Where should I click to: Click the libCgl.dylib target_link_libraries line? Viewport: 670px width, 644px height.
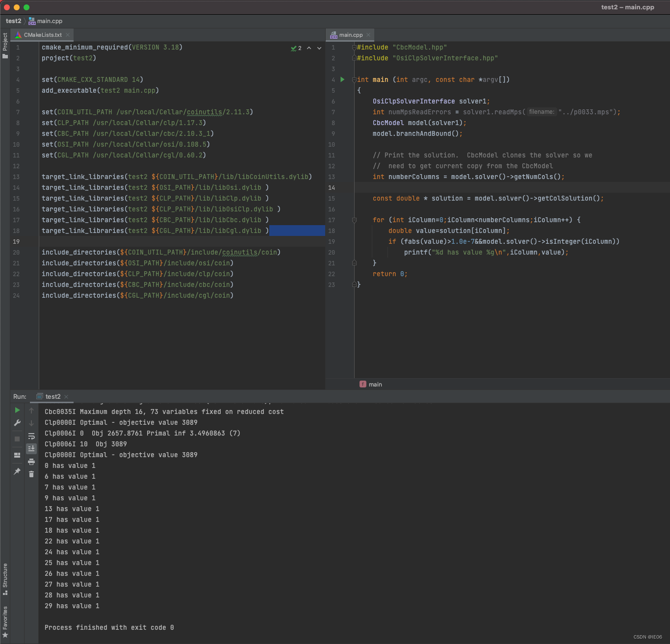tap(155, 231)
